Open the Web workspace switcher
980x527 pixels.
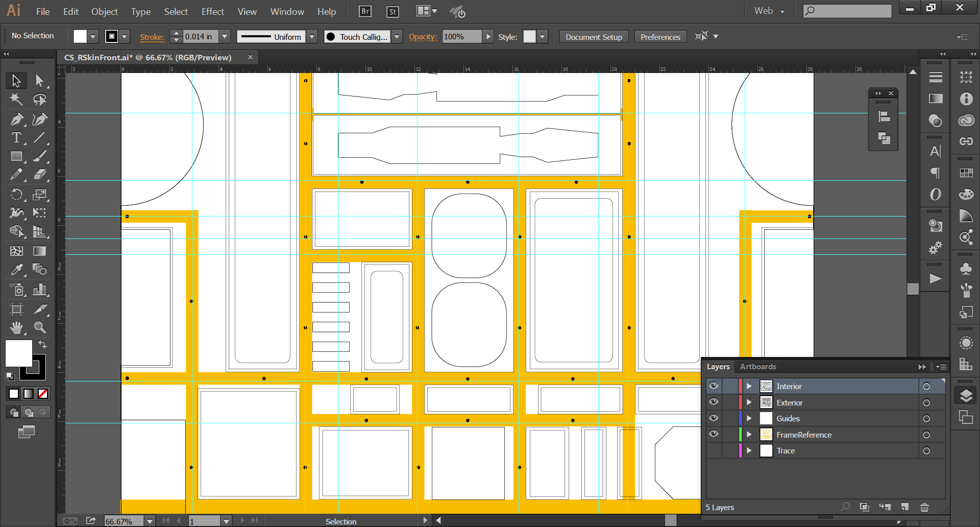[x=769, y=11]
